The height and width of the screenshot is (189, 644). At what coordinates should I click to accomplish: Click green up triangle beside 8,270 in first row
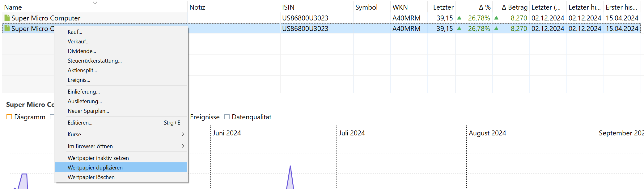496,18
